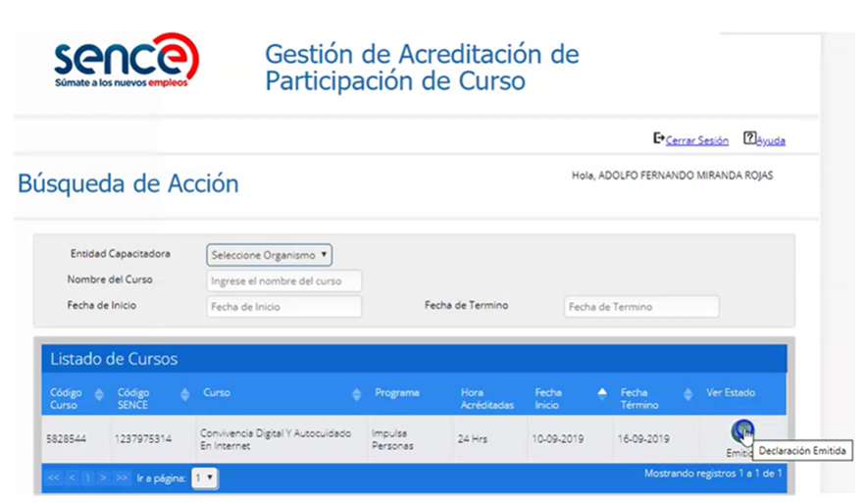Open the Declaración Emitida status icon

[x=742, y=431]
